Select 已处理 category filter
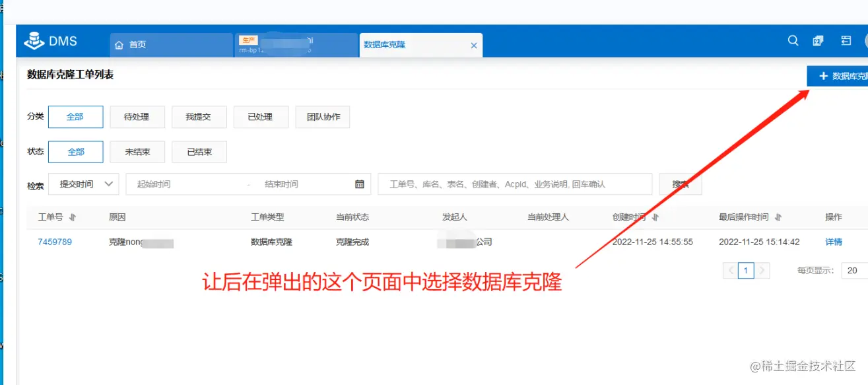This screenshot has height=385, width=868. coord(261,117)
